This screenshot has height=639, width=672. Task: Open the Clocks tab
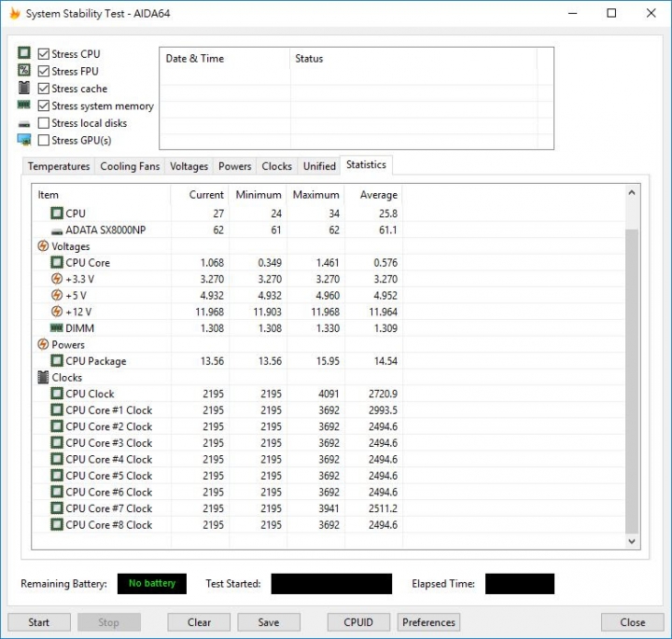277,166
